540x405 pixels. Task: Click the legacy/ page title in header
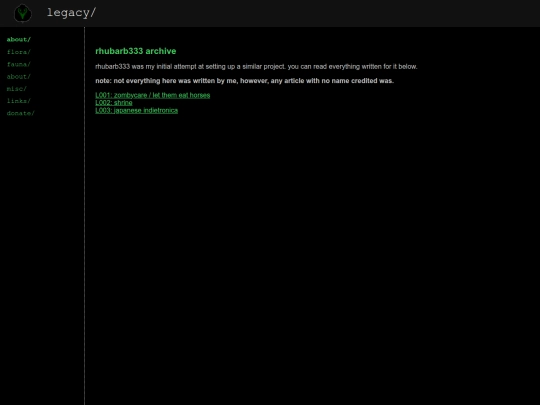point(71,13)
